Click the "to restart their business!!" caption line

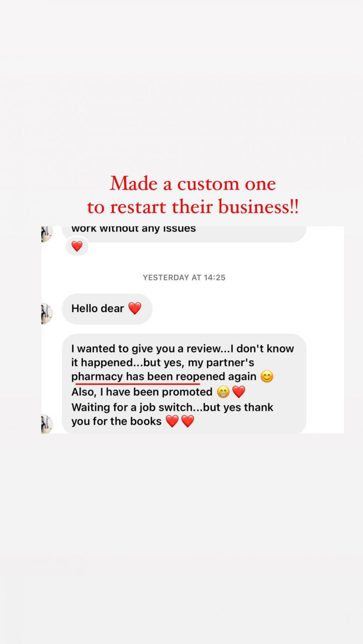(193, 206)
